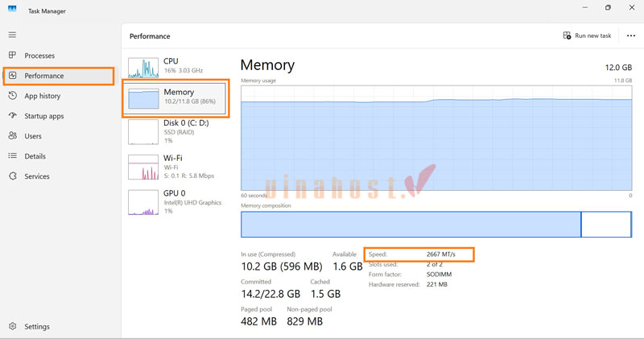Click the 2667 MT/s speed value
The width and height of the screenshot is (644, 339).
click(x=440, y=254)
